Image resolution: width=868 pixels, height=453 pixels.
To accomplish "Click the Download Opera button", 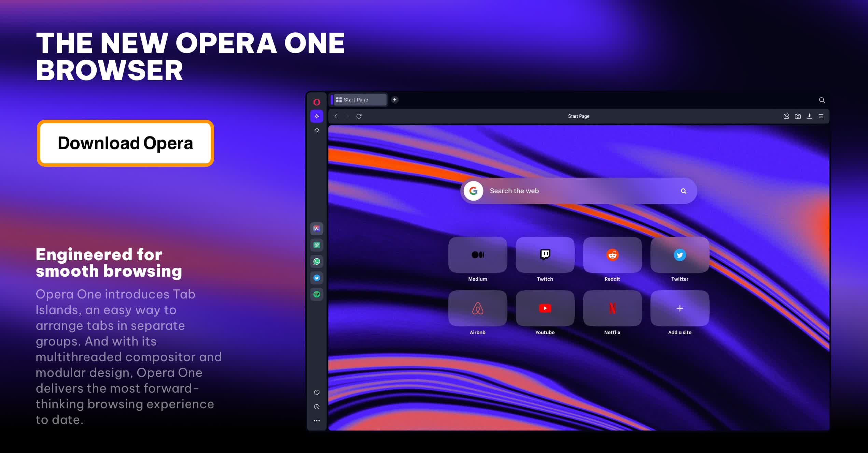I will tap(126, 143).
